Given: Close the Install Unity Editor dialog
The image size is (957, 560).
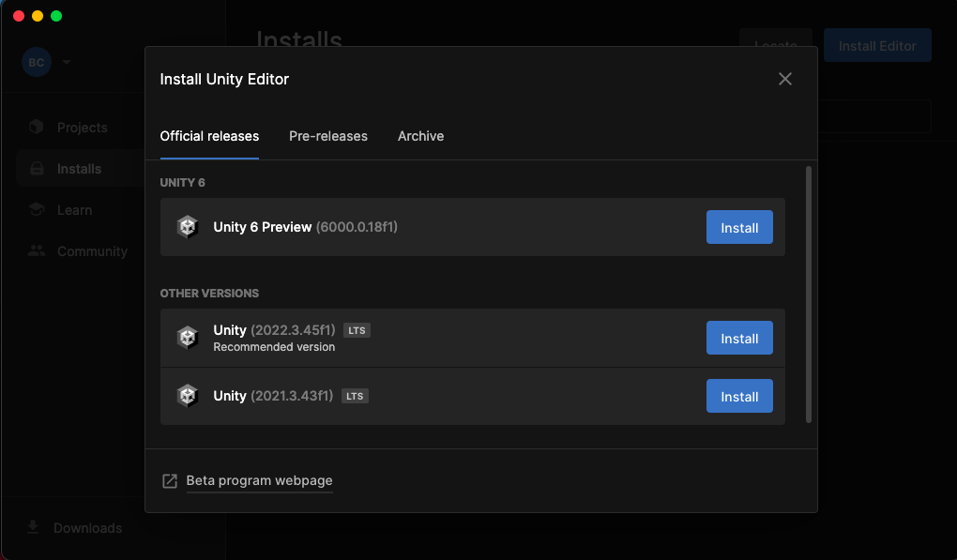Looking at the screenshot, I should pos(785,79).
